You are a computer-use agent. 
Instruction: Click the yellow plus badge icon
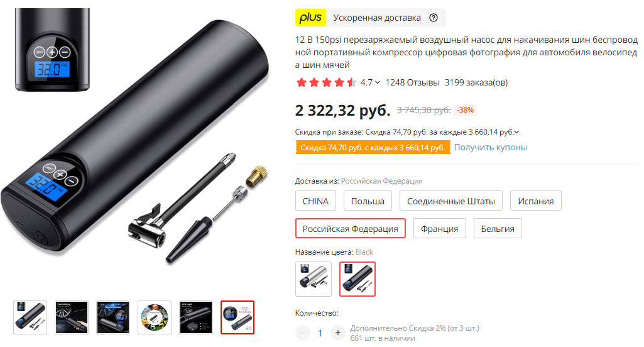point(310,18)
